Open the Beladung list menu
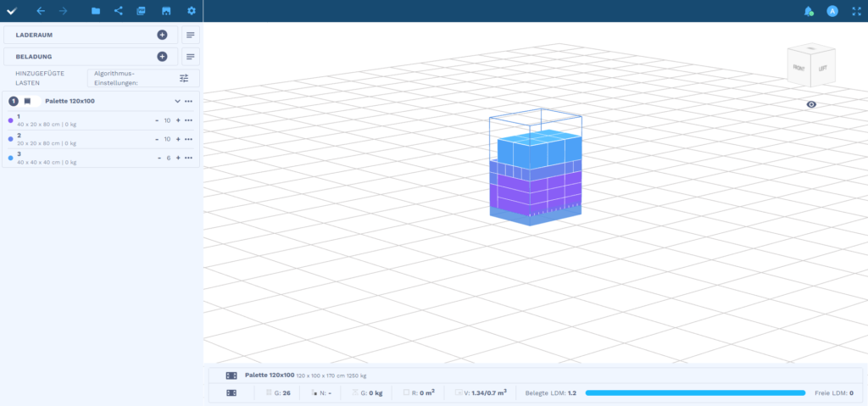Screen dimensions: 868x406 coord(191,57)
